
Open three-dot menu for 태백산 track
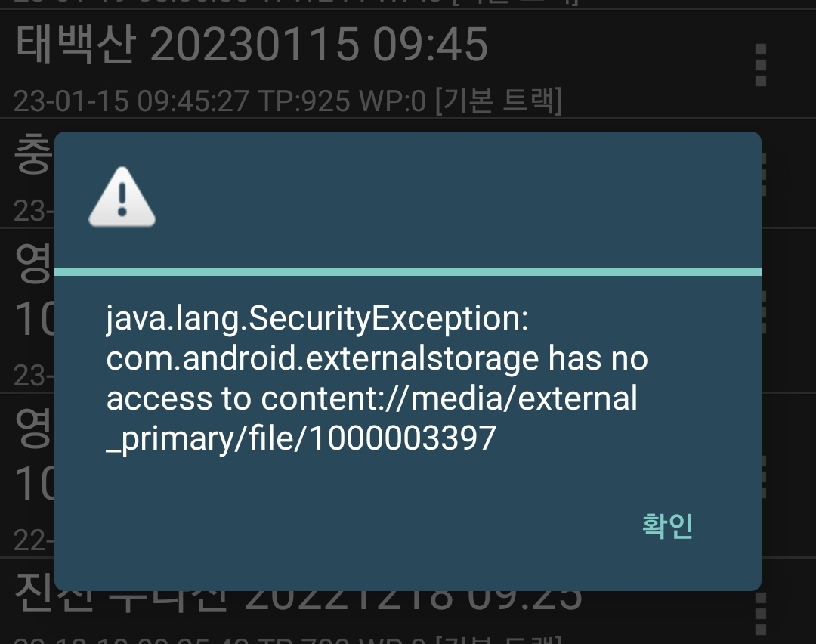(x=760, y=65)
